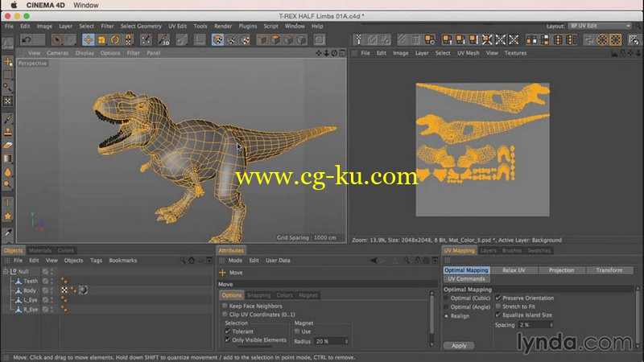This screenshot has height=362, width=644.
Task: Switch to the Snapping tab in Move attributes
Action: 258,295
